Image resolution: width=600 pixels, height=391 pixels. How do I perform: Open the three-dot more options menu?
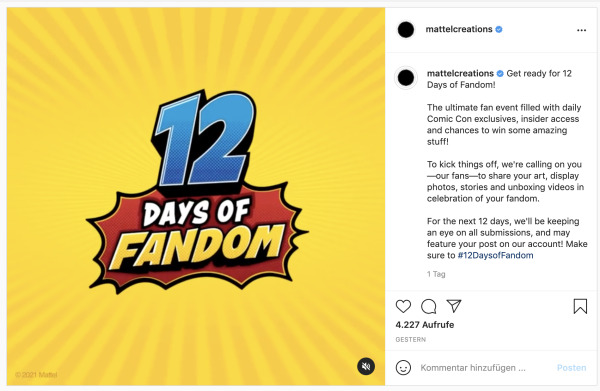pos(581,30)
